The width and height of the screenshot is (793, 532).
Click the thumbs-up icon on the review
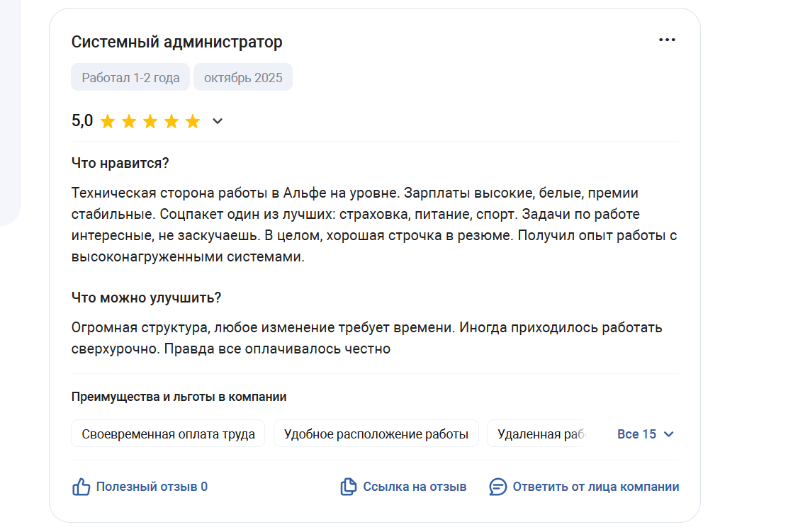81,487
